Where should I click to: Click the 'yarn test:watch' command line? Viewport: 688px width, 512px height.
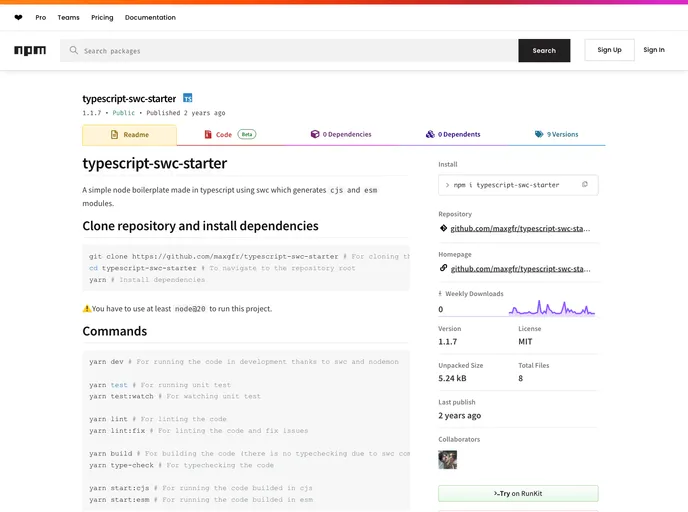pos(175,396)
